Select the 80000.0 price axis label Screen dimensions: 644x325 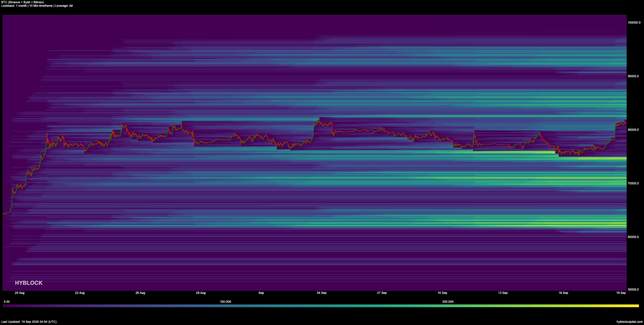click(x=633, y=130)
